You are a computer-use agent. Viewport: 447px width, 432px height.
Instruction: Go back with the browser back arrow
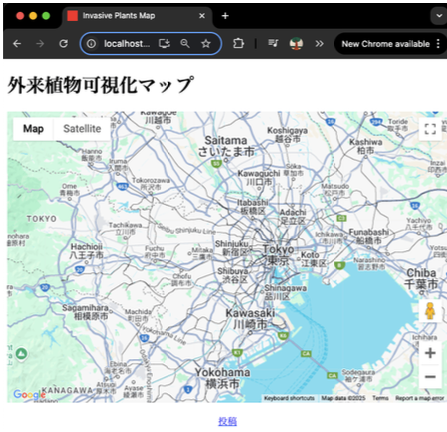tap(17, 44)
